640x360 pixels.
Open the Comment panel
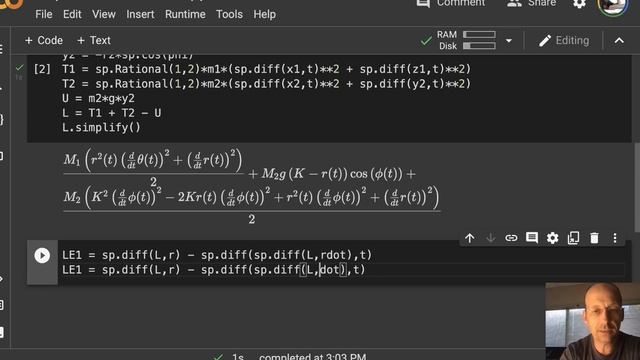point(451,4)
